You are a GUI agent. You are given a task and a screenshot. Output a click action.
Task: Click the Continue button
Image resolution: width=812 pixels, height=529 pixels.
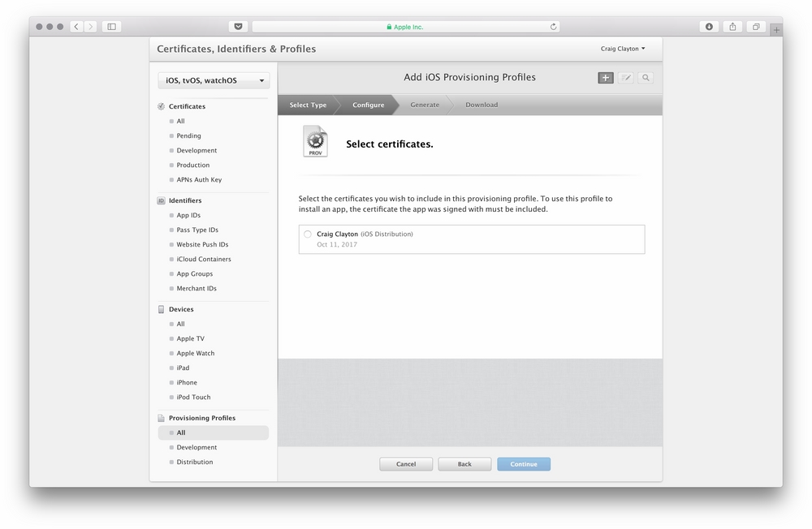click(x=524, y=464)
